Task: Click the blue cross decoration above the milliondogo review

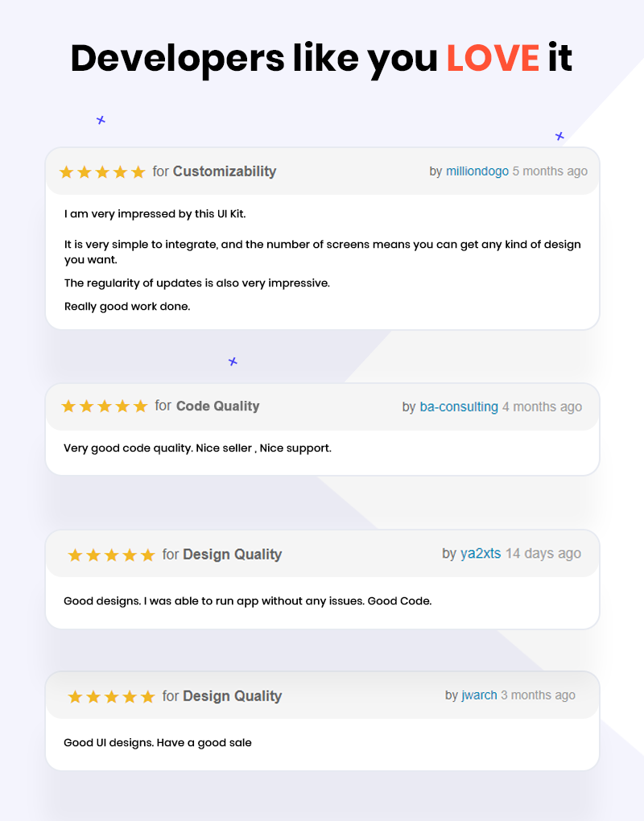Action: tap(559, 136)
